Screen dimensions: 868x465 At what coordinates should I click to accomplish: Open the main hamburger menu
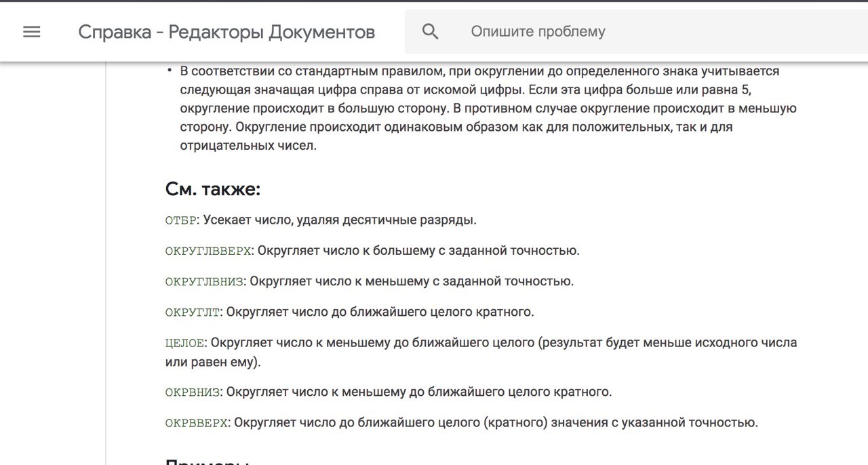[x=32, y=32]
